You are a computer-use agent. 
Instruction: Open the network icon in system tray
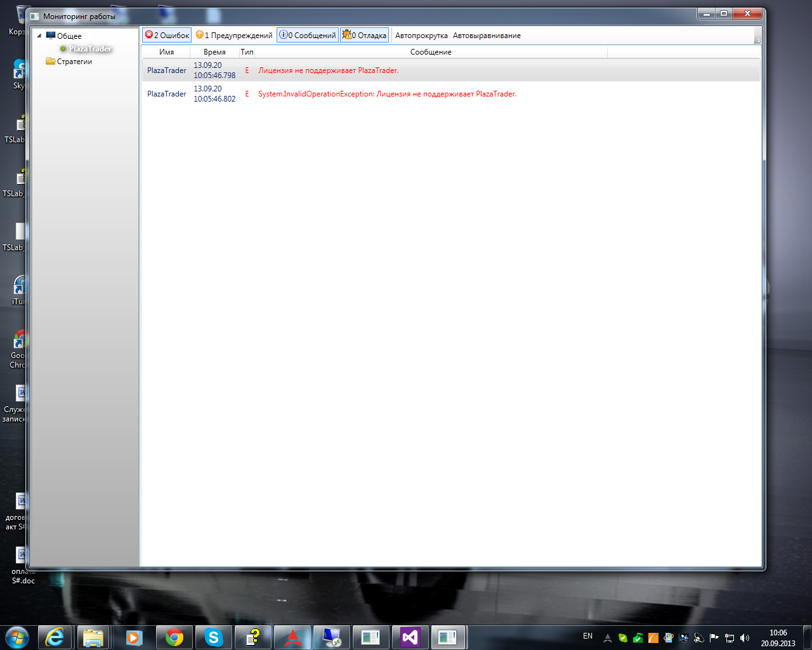pos(730,638)
